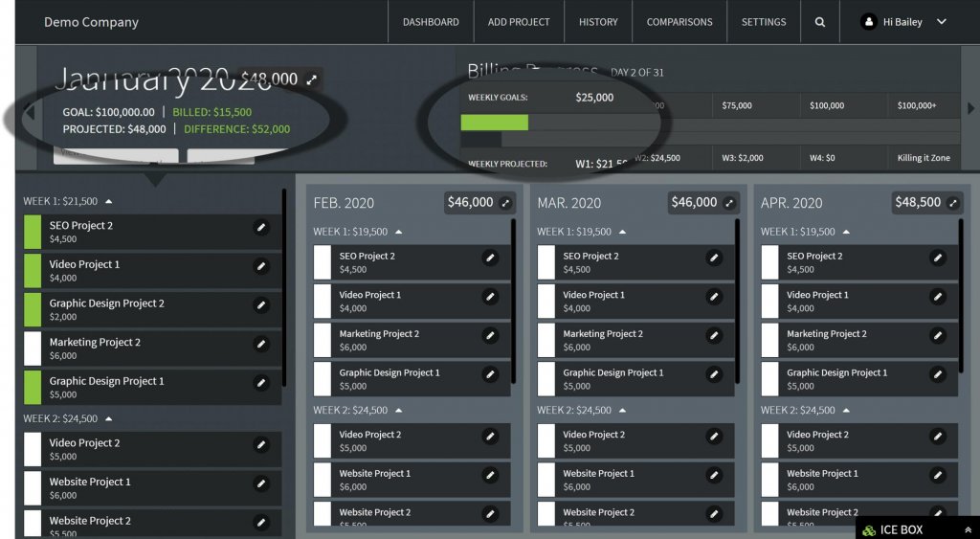Screen dimensions: 980x539
Task: Toggle billed box for January Graphic Design Project 1
Action: (x=33, y=387)
